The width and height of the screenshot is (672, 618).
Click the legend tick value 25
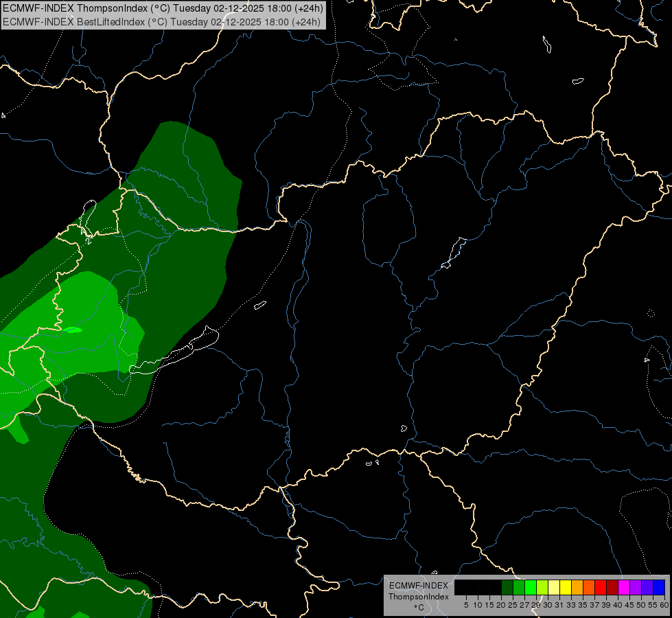513,605
